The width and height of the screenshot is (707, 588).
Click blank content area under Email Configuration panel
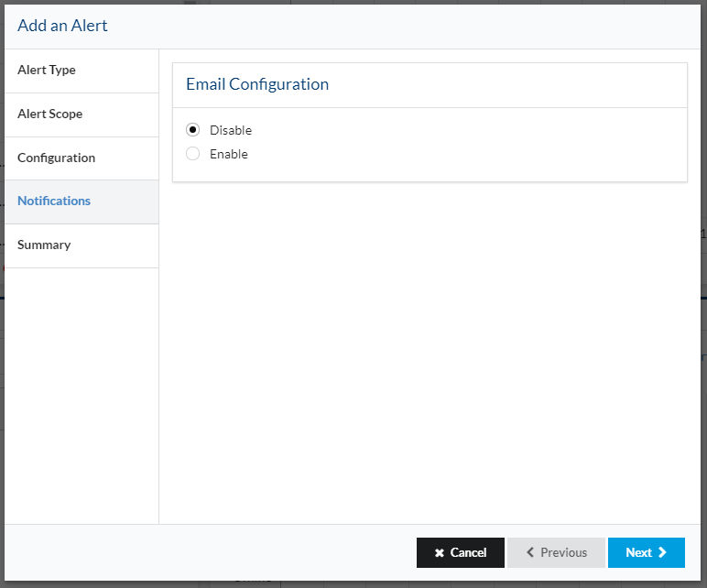pos(430,353)
